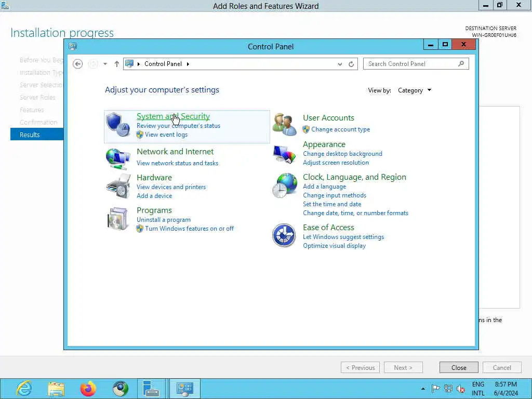Click Turn Windows features on or off
Screen dimensions: 532x399
pos(189,229)
